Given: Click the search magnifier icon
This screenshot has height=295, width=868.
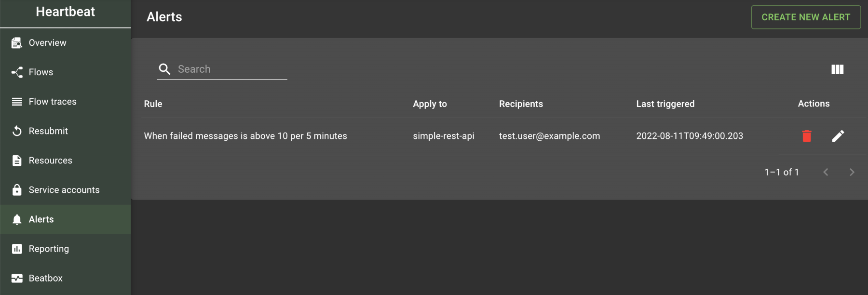Looking at the screenshot, I should point(164,69).
